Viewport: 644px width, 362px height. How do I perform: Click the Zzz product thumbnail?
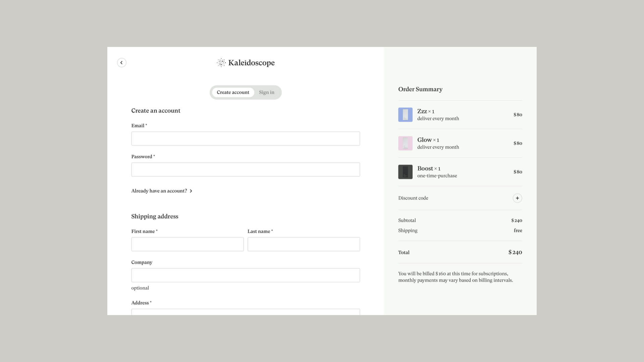[x=405, y=114]
